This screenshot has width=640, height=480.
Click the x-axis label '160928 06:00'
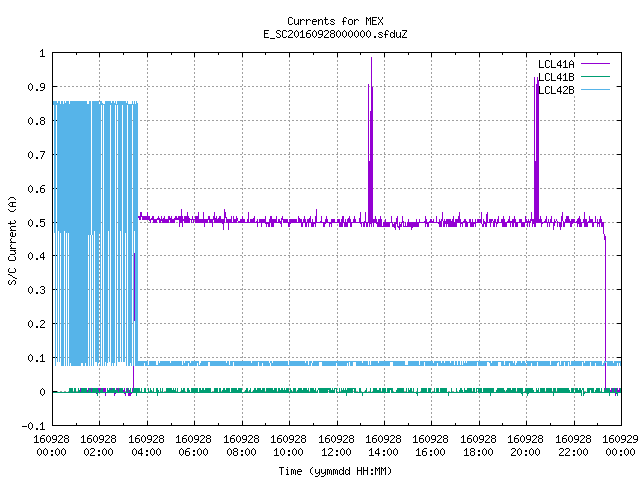(x=193, y=446)
